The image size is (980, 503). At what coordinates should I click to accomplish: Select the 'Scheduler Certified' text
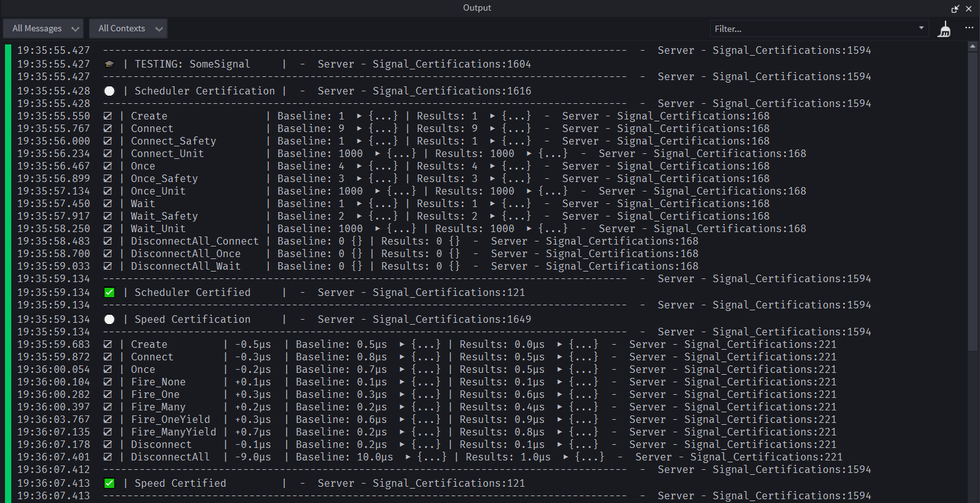coord(192,292)
